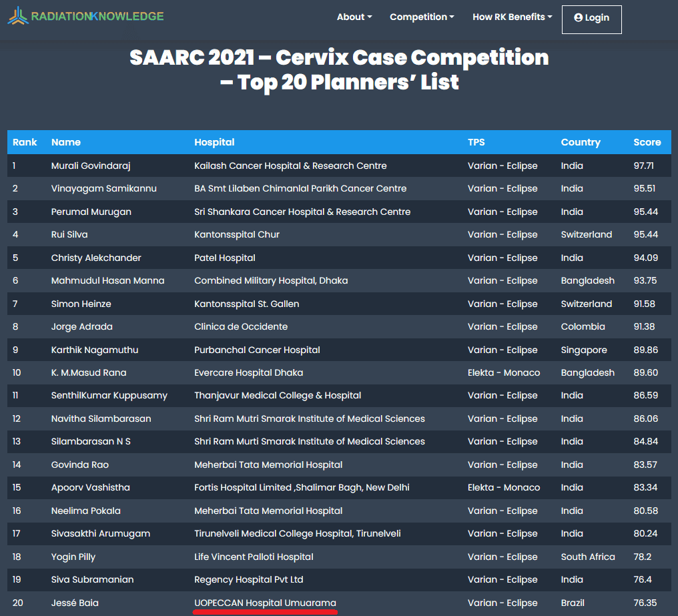Click Evercare Hospital Dhaka cell
This screenshot has width=678, height=616.
[249, 373]
